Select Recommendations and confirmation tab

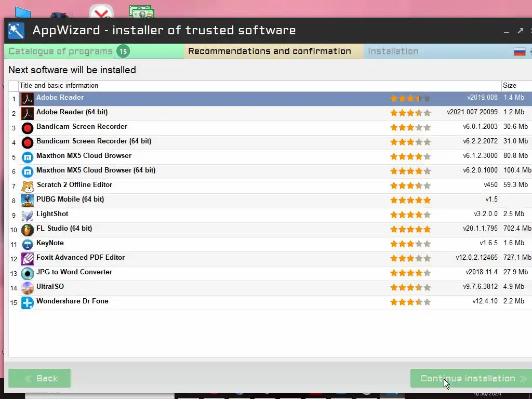(273, 51)
